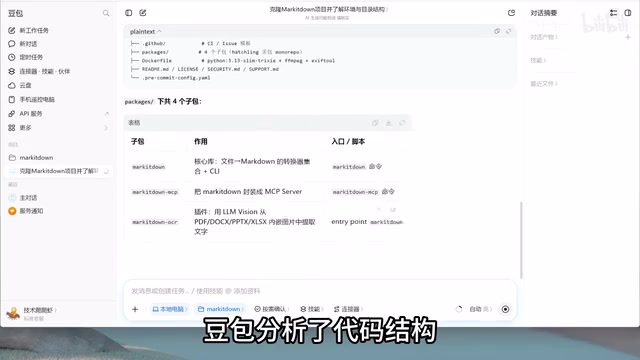The image size is (640, 360).
Task: Expand 最近文件 in summary panel
Action: tap(544, 84)
